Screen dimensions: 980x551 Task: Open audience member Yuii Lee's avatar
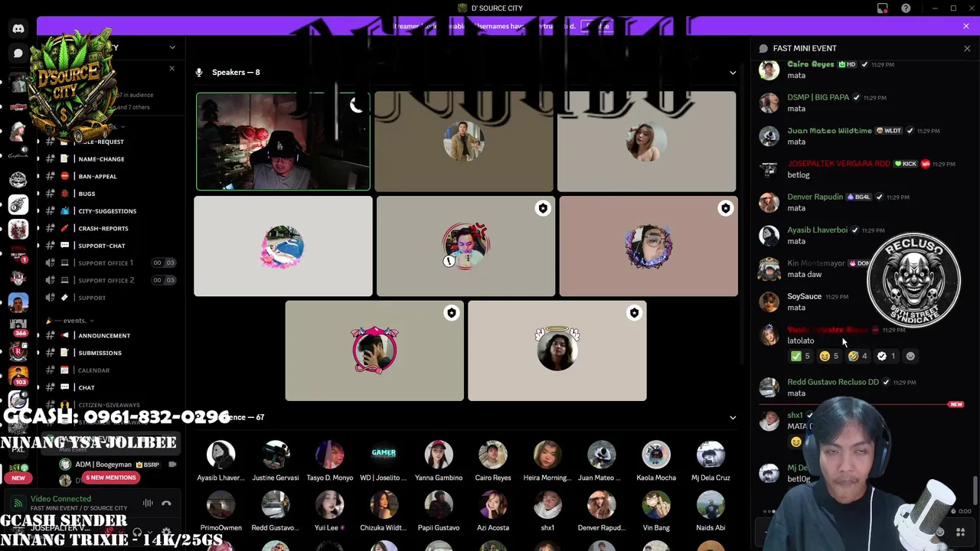pyautogui.click(x=330, y=505)
